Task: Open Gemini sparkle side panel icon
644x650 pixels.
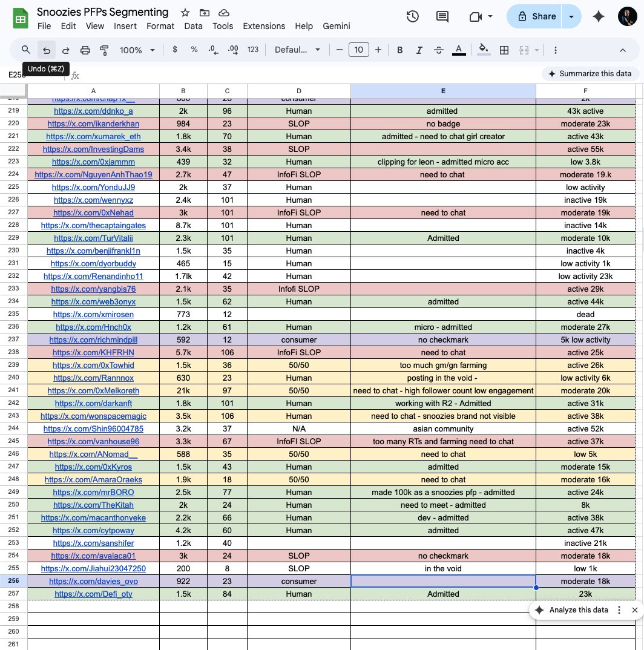Action: [599, 16]
